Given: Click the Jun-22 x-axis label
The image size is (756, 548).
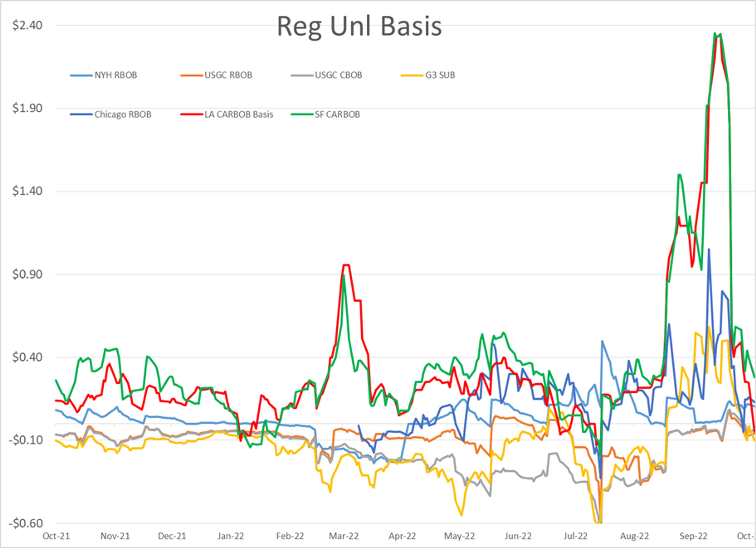Looking at the screenshot, I should pos(518,536).
